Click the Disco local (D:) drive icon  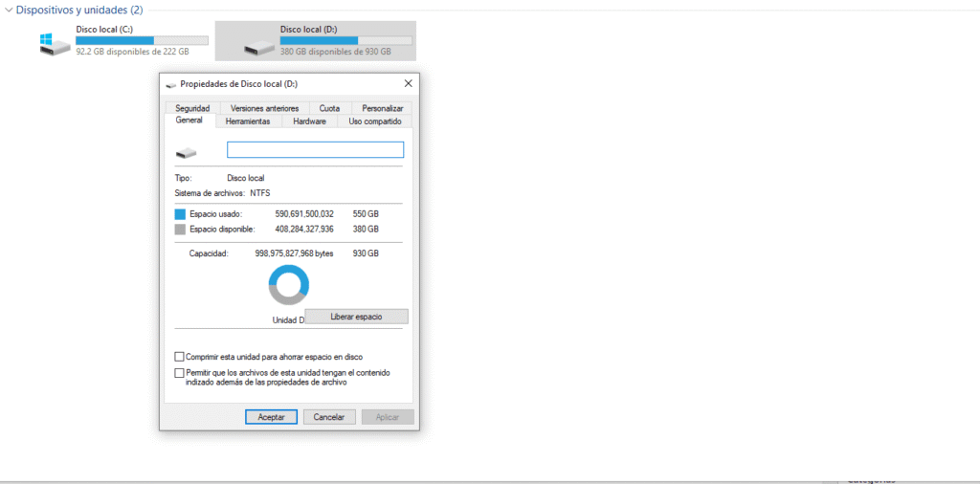[258, 46]
